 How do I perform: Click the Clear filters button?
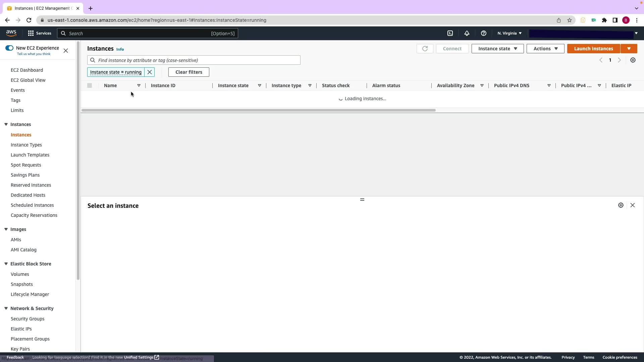click(189, 72)
